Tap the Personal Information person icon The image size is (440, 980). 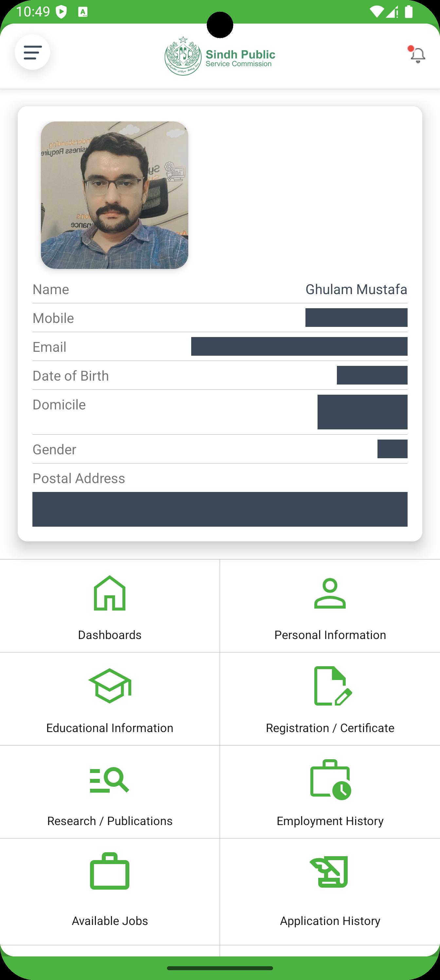330,594
